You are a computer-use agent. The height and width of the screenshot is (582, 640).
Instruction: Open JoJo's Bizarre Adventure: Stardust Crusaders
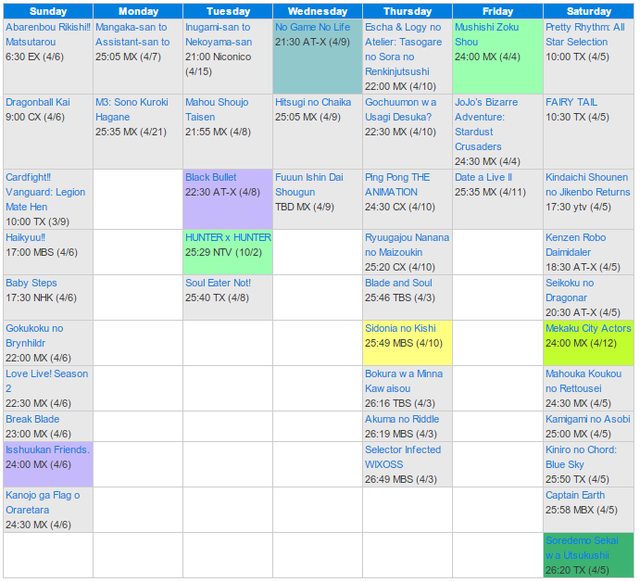click(x=486, y=124)
